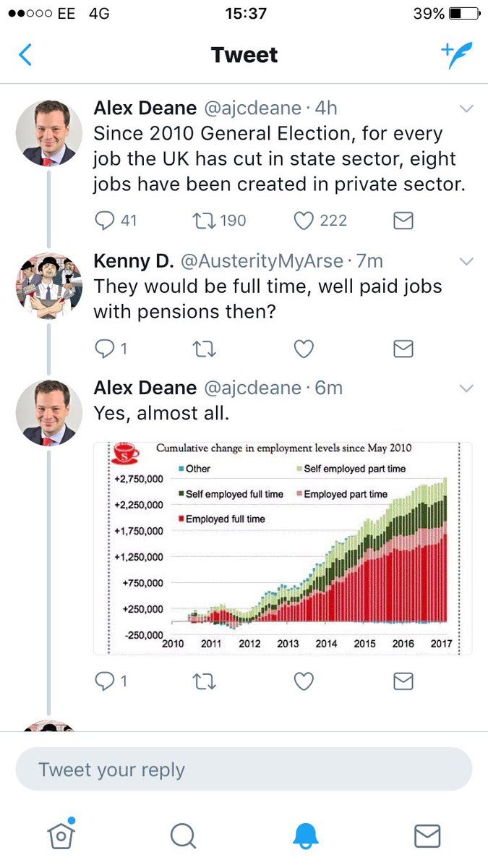
Task: Share first tweet via message envelope
Action: pos(403,221)
